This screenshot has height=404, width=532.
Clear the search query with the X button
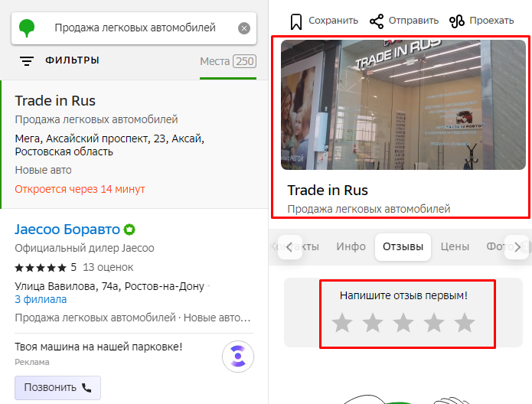(x=244, y=28)
